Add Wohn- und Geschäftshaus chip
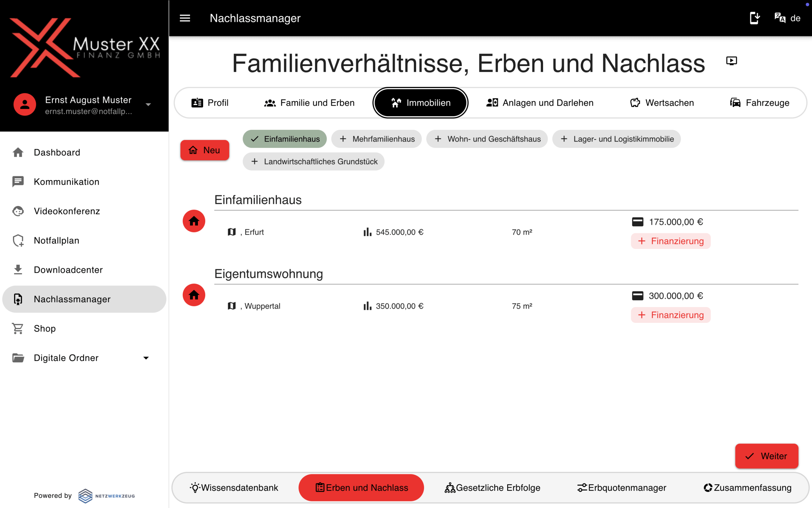Viewport: 812px width, 508px height. [487, 139]
